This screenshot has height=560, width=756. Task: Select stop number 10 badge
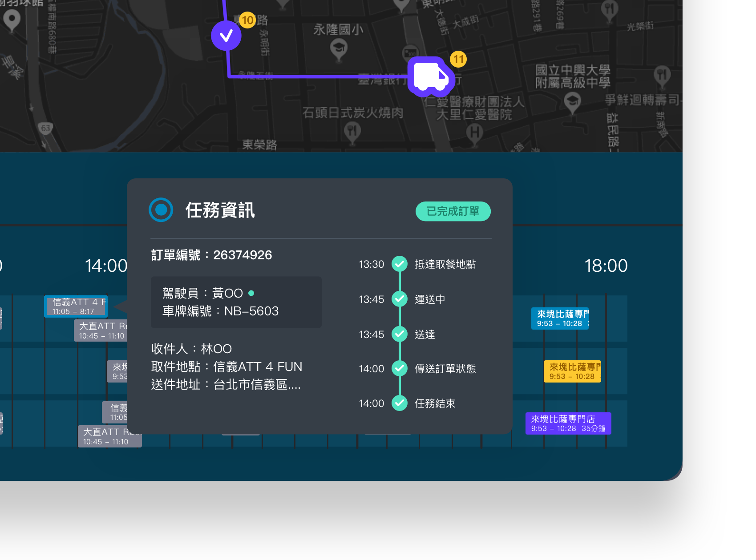point(247,20)
